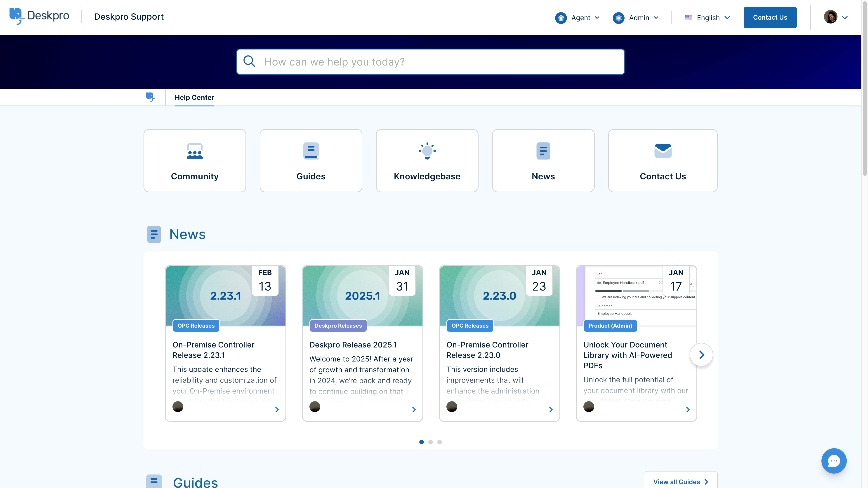Screen dimensions: 868x488
Task: Click the search magnifier icon
Action: (x=249, y=61)
